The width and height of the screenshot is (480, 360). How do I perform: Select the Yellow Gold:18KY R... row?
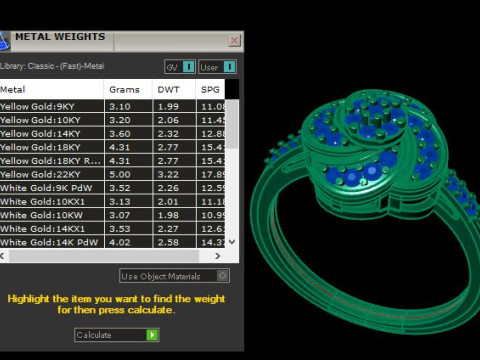(x=112, y=161)
